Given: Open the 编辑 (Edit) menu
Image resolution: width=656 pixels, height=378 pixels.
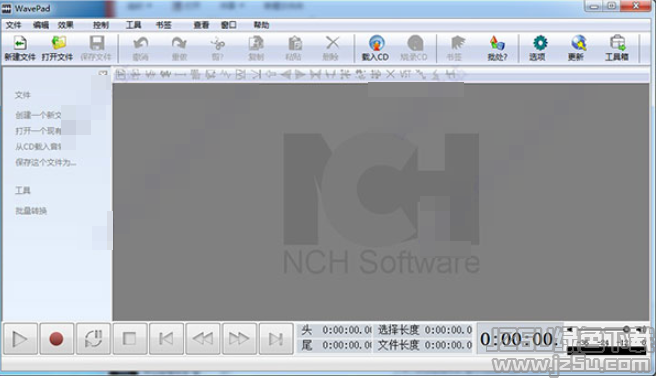Looking at the screenshot, I should pyautogui.click(x=41, y=25).
